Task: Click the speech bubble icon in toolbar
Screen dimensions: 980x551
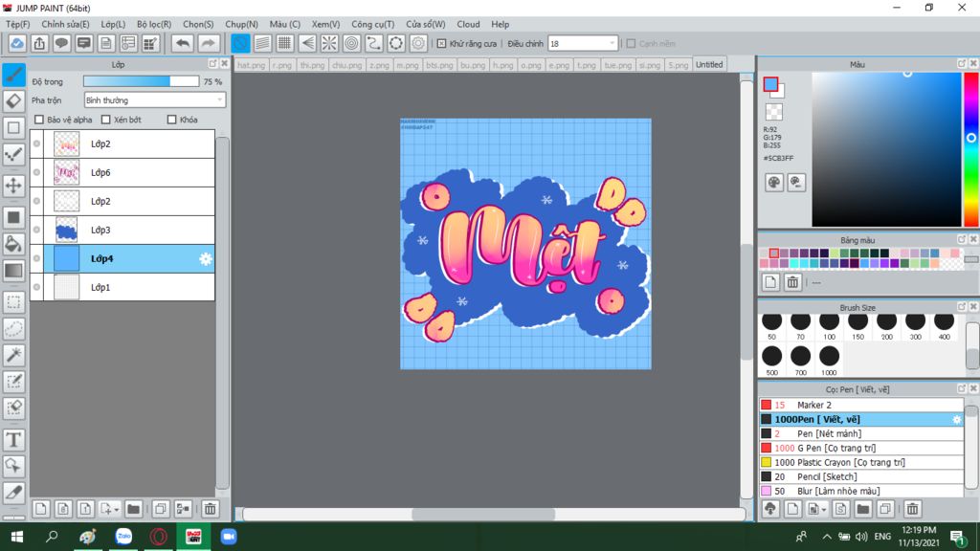Action: (x=61, y=43)
